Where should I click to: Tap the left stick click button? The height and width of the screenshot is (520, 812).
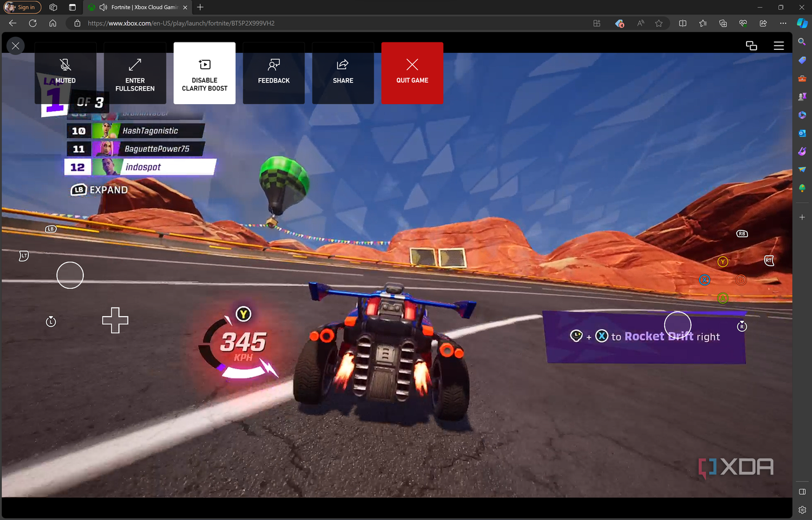pos(51,322)
